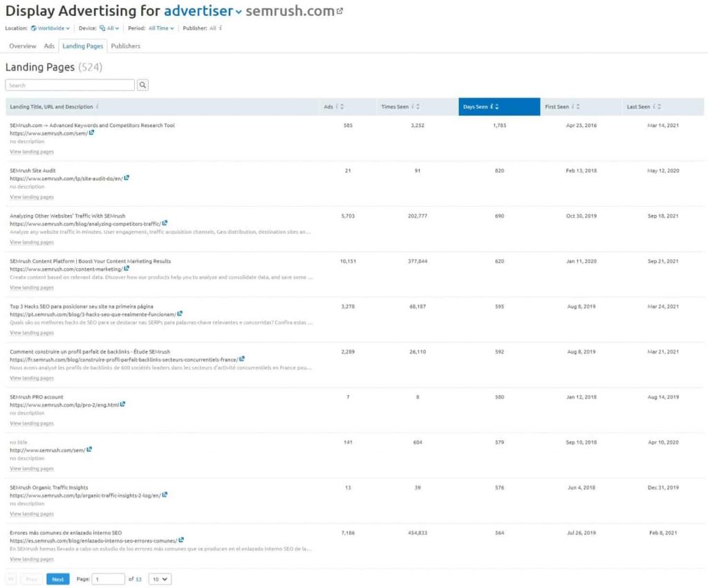Click info icon next to Publisher filter
This screenshot has width=708, height=588.
click(221, 28)
